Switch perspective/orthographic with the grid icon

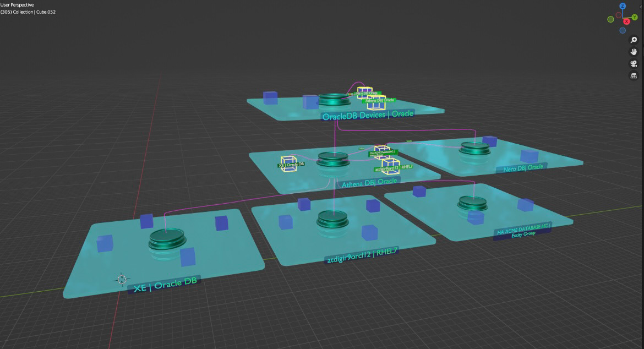pyautogui.click(x=634, y=75)
